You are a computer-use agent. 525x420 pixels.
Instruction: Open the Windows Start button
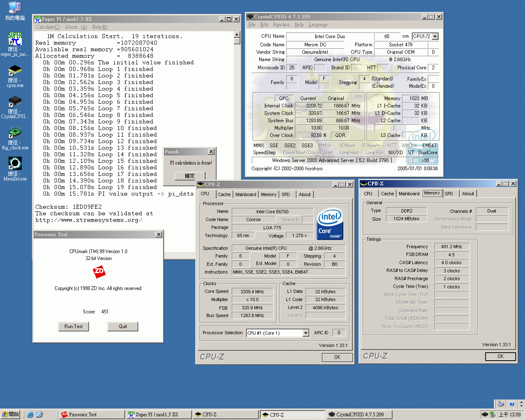(x=10, y=415)
